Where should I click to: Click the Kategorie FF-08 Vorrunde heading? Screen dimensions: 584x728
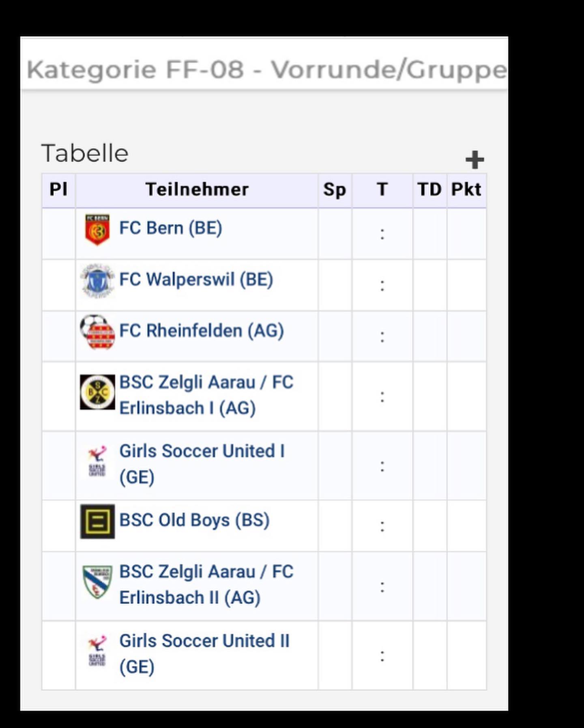click(x=266, y=69)
